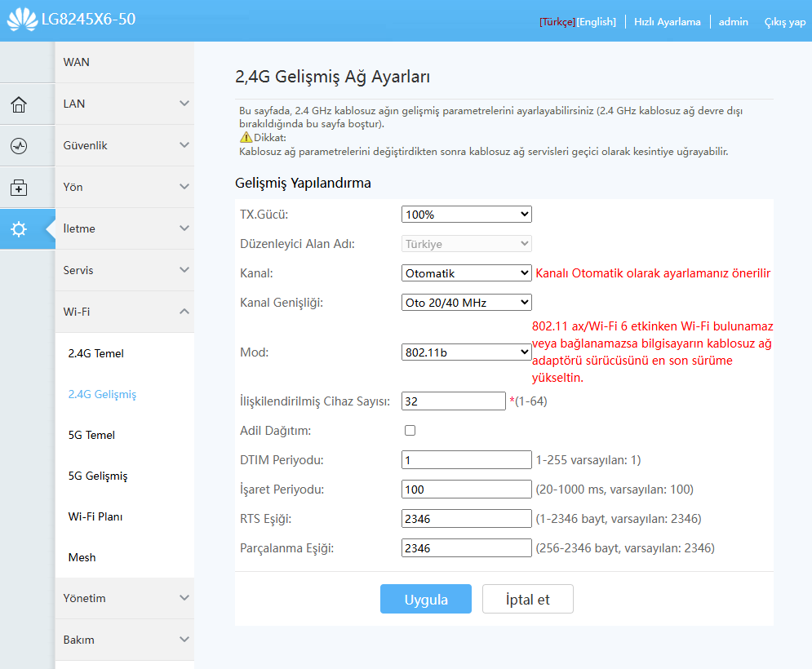Switch language to Türkçe
The width and height of the screenshot is (812, 669).
click(557, 22)
